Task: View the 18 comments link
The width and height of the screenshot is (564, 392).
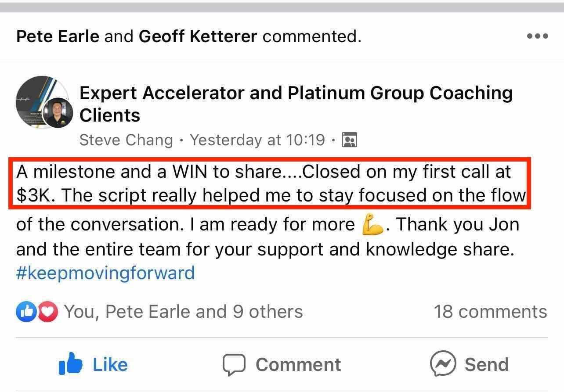Action: click(x=490, y=312)
